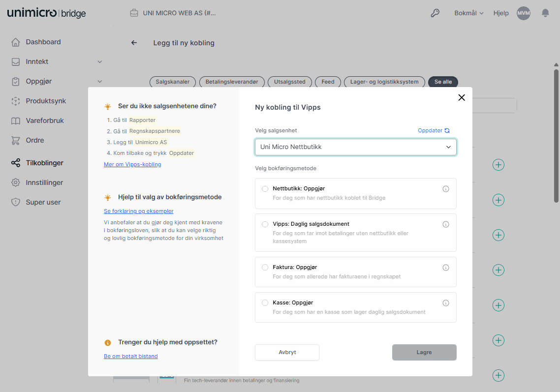Click the key icon in header
Viewport: 560px width, 392px height.
tap(435, 13)
